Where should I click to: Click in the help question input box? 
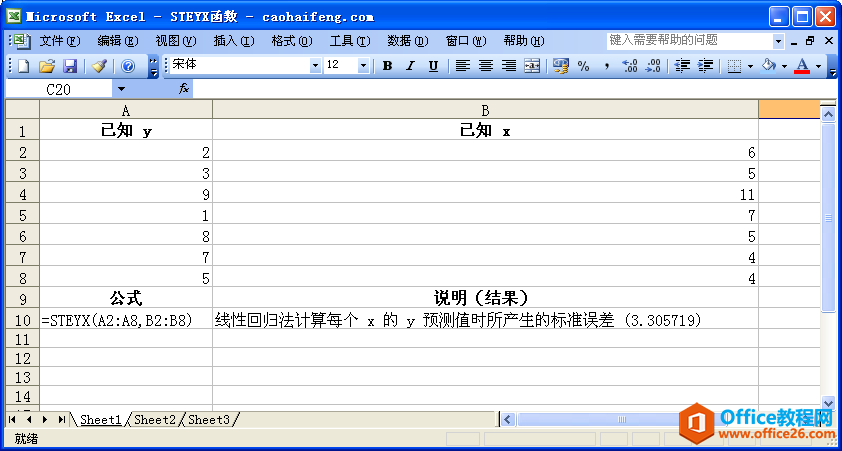[x=689, y=41]
